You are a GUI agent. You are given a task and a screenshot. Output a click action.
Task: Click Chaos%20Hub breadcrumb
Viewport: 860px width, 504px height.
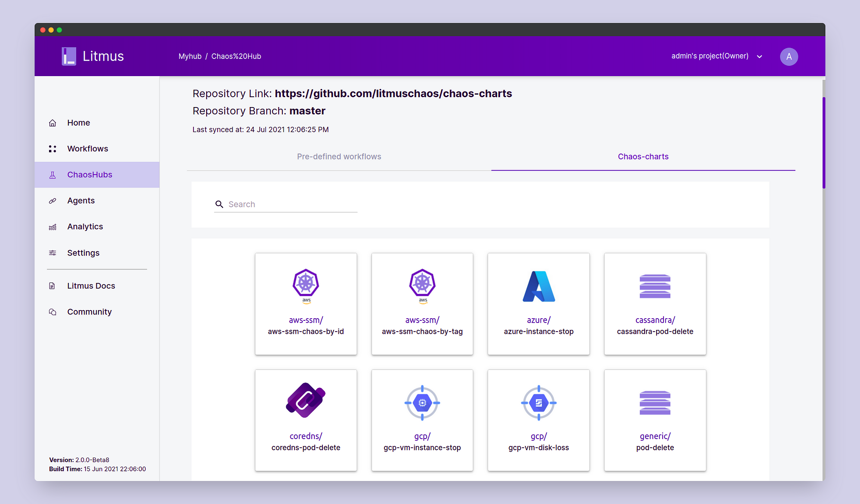236,56
